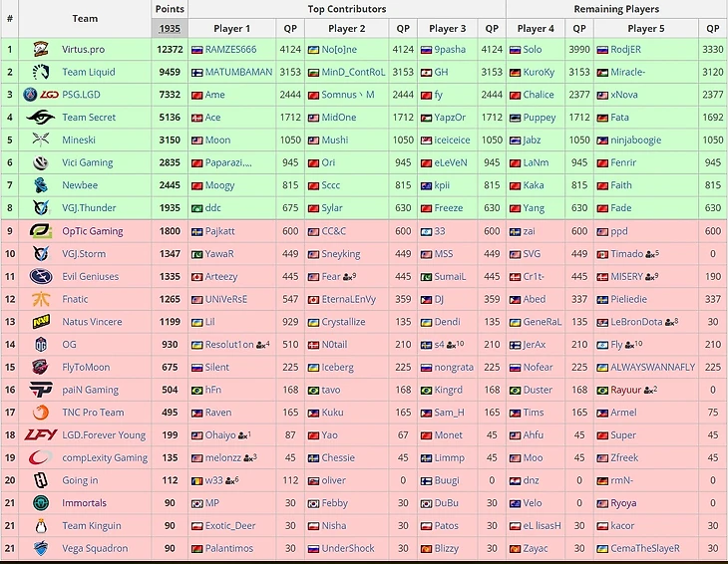Open the Team Secret link
Screen dimensions: 728x564
(89, 118)
